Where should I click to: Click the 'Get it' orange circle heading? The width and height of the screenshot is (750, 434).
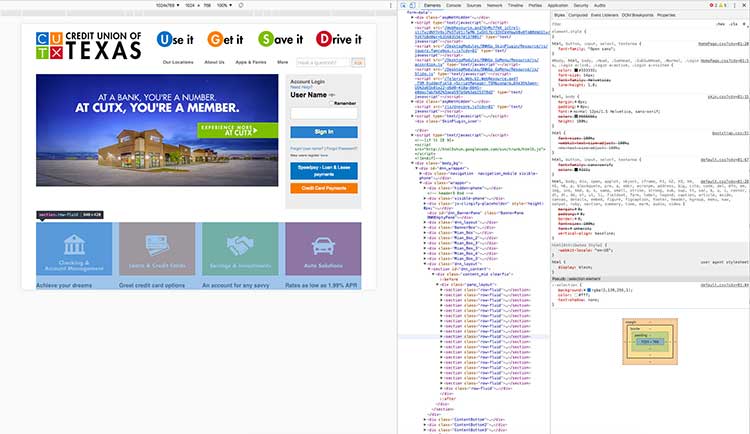(x=225, y=39)
